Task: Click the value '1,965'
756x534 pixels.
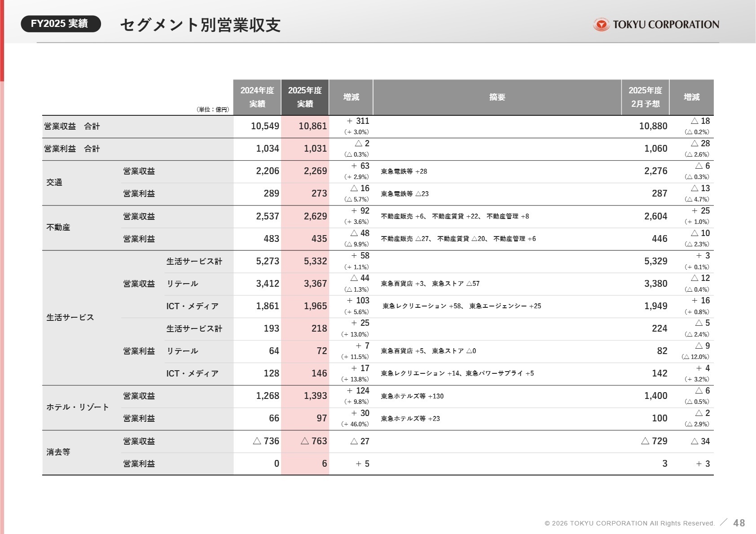Action: (315, 306)
